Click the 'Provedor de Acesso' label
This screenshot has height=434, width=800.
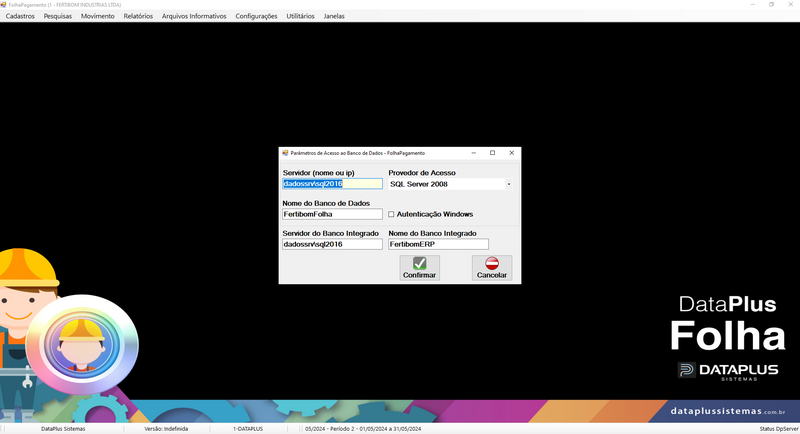click(x=422, y=173)
